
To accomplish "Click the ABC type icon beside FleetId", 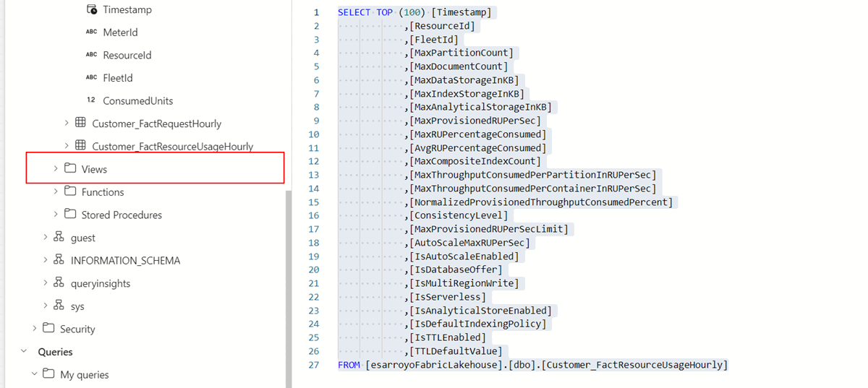I will (91, 78).
